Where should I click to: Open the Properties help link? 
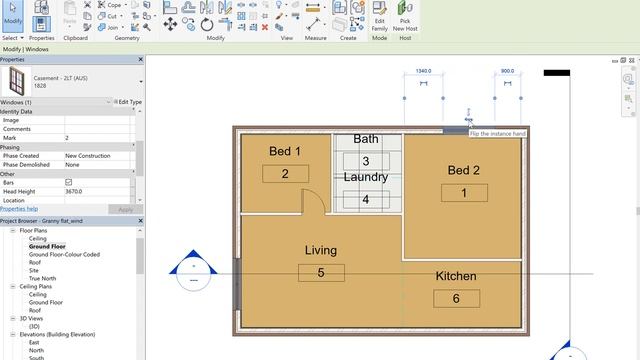[x=19, y=209]
